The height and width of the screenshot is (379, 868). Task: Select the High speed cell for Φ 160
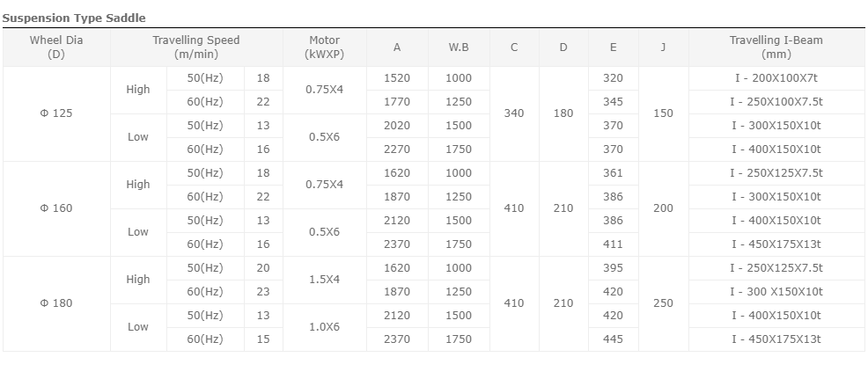point(138,185)
